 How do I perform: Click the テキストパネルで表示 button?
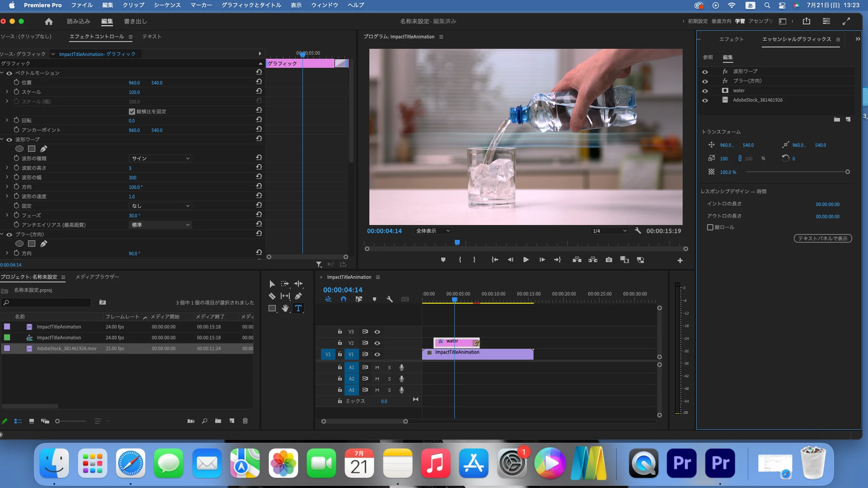pos(822,239)
